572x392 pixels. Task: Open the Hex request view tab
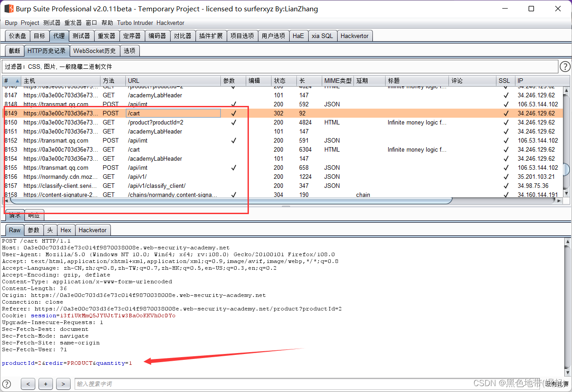tap(66, 230)
